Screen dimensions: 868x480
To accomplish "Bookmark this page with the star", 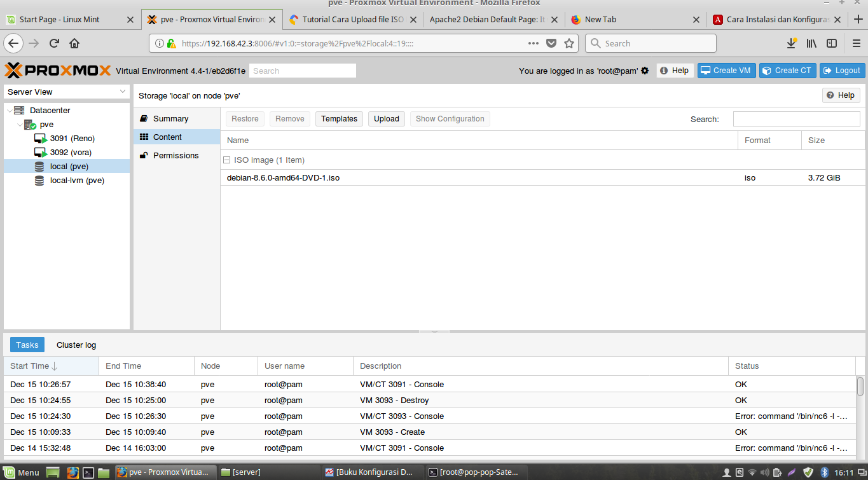I will coord(569,43).
